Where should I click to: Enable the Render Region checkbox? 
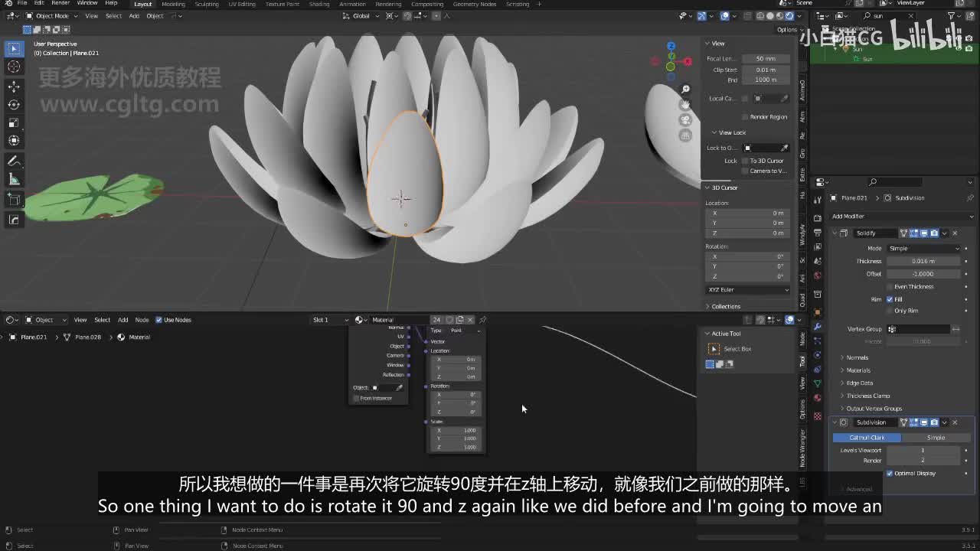(745, 117)
